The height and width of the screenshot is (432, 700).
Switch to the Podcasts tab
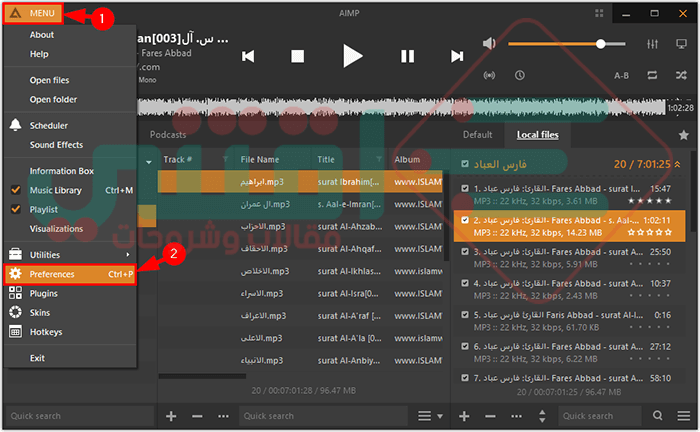click(168, 135)
